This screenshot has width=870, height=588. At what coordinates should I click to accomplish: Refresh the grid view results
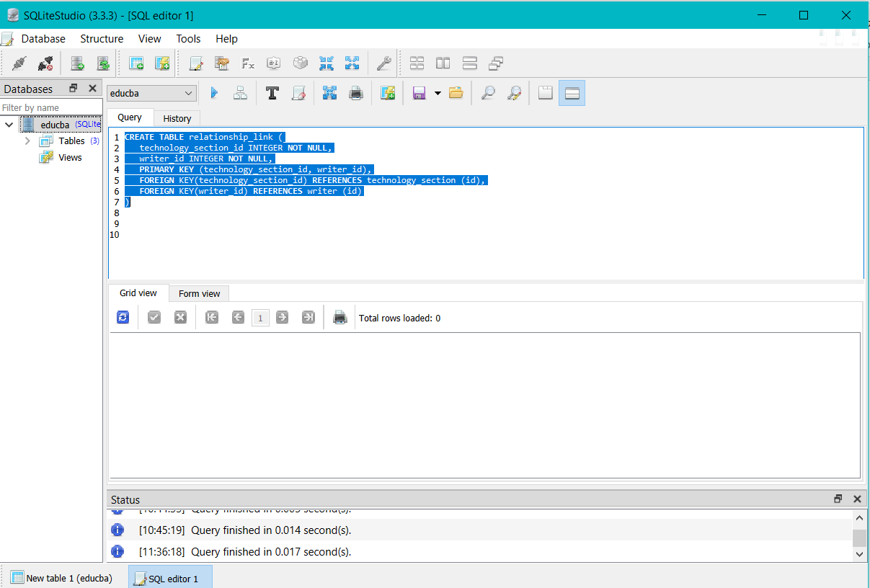point(123,317)
